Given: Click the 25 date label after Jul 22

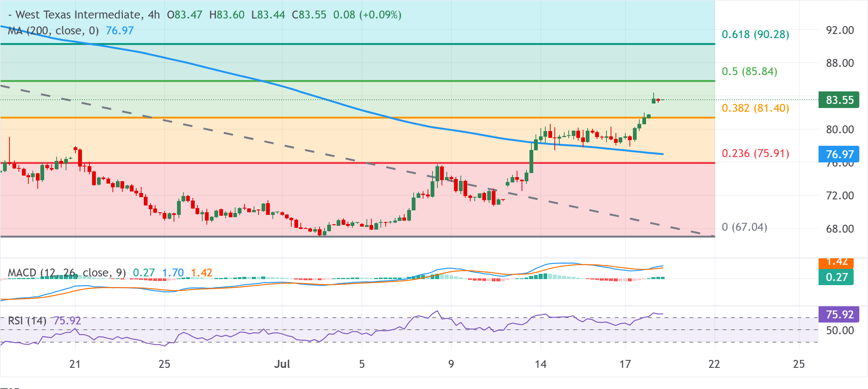Looking at the screenshot, I should pos(799,364).
